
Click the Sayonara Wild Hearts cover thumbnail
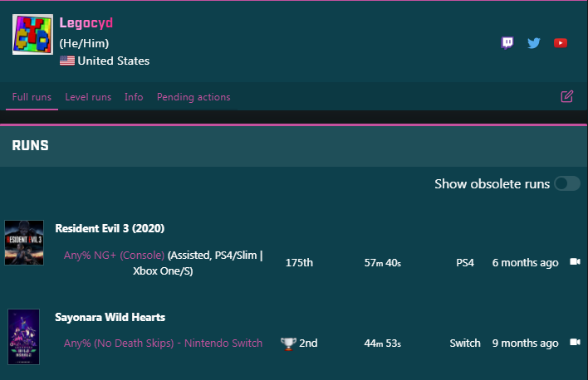click(x=23, y=337)
